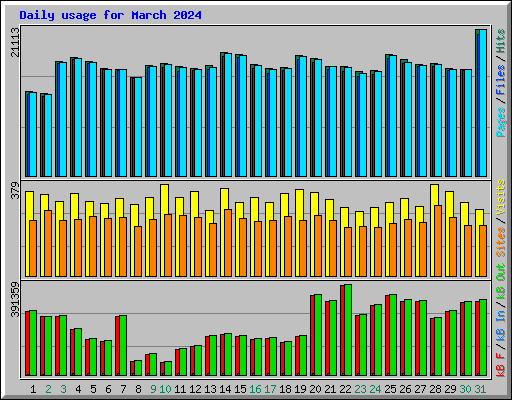Click the cyan hits bar for day 25
The image size is (512, 400).
point(393,116)
